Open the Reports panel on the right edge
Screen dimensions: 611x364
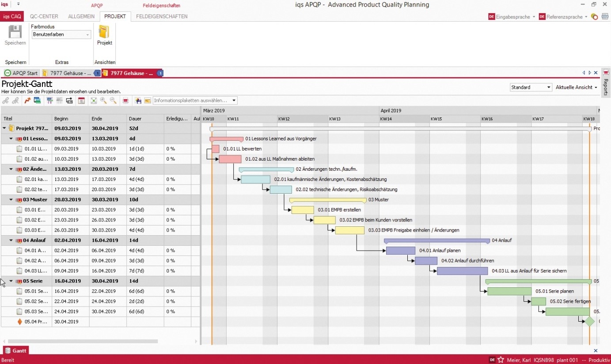(x=606, y=85)
